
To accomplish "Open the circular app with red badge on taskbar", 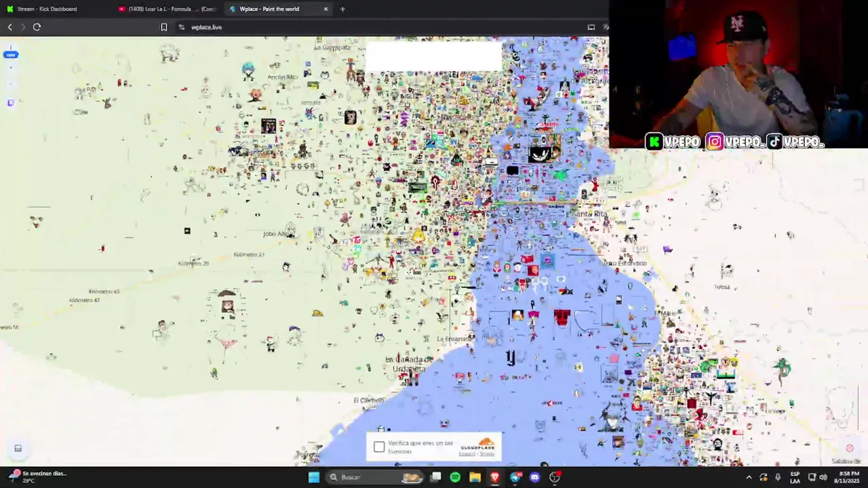I will point(555,477).
